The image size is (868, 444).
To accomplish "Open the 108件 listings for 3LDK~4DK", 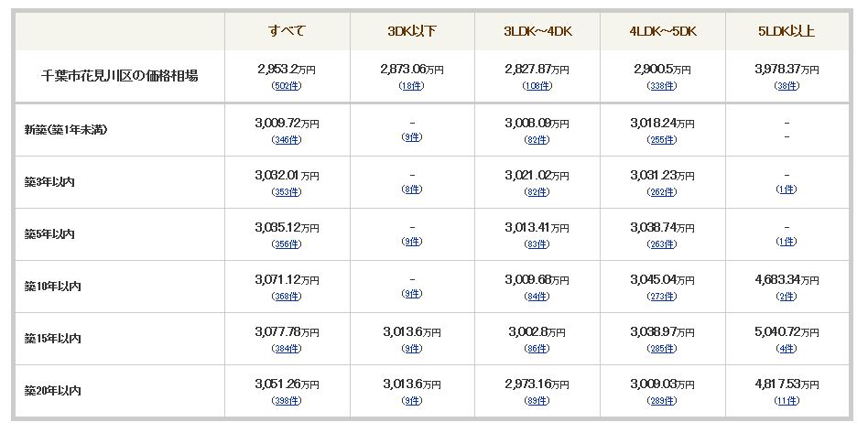I will click(x=537, y=86).
